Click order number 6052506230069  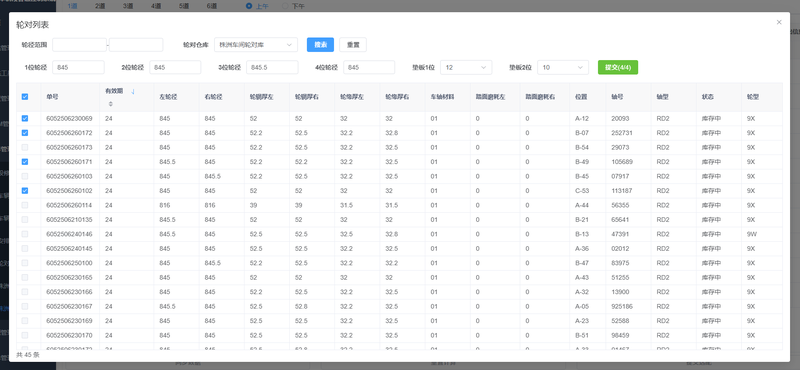tap(69, 118)
